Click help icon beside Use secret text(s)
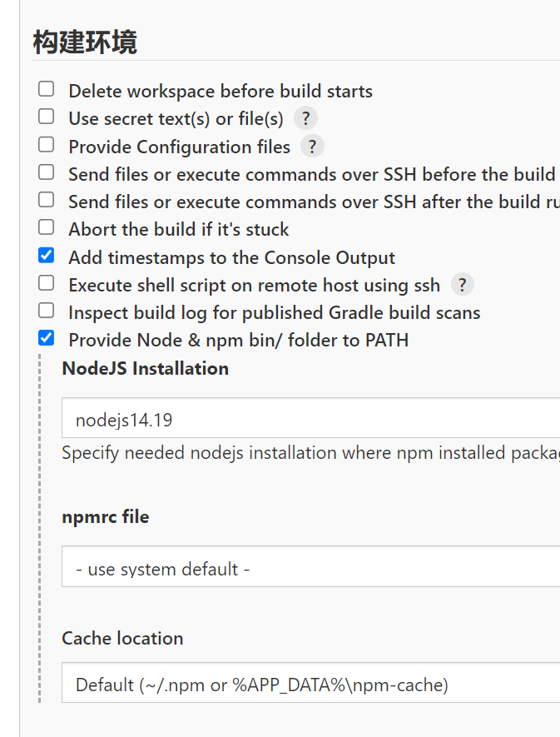 305,119
